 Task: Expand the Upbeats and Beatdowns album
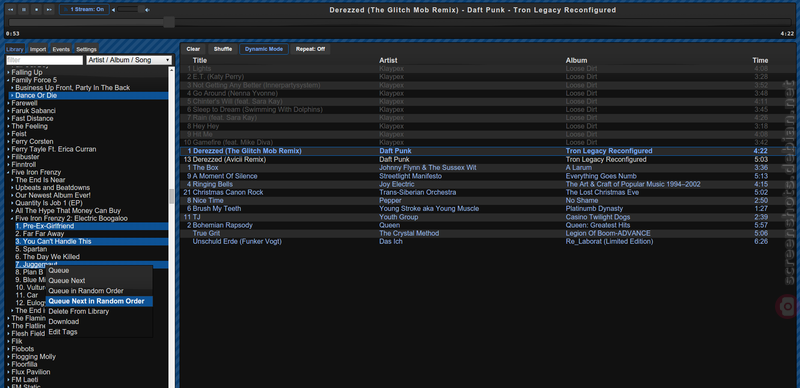(x=12, y=187)
